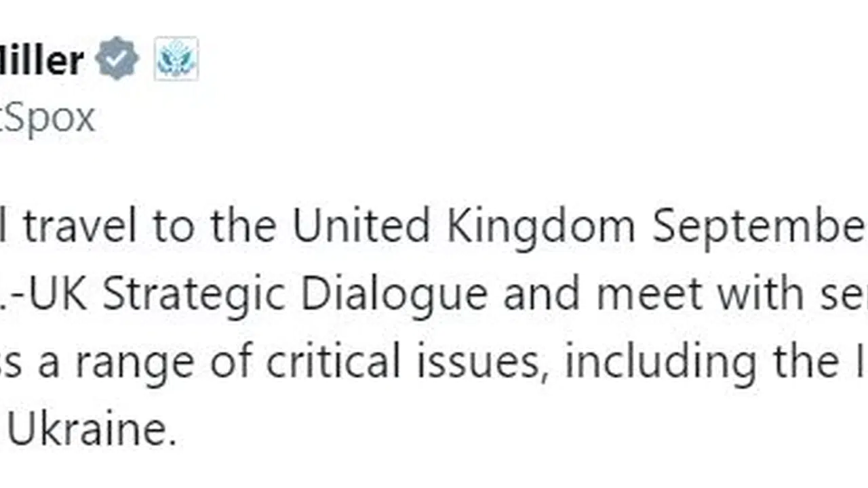Click the word "Ukraine." ending the tweet
The width and height of the screenshot is (868, 488).
92,430
